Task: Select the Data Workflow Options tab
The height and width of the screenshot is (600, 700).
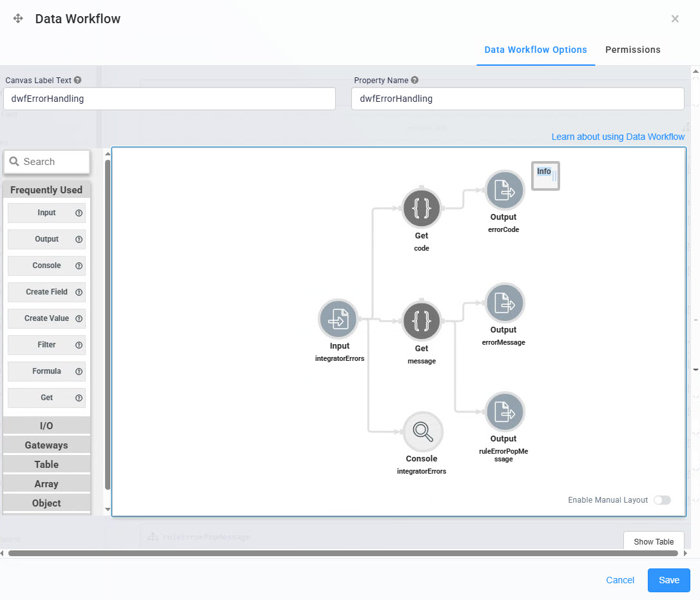Action: (x=536, y=50)
